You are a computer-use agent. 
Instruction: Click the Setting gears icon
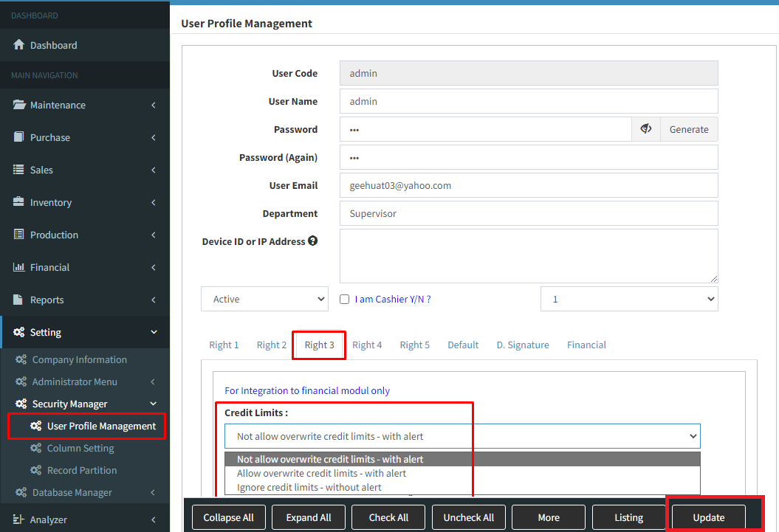tap(19, 332)
